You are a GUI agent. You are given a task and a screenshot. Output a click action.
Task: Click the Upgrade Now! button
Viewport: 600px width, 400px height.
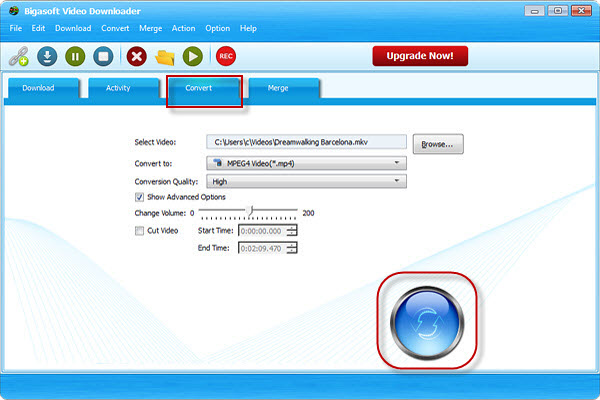click(420, 56)
